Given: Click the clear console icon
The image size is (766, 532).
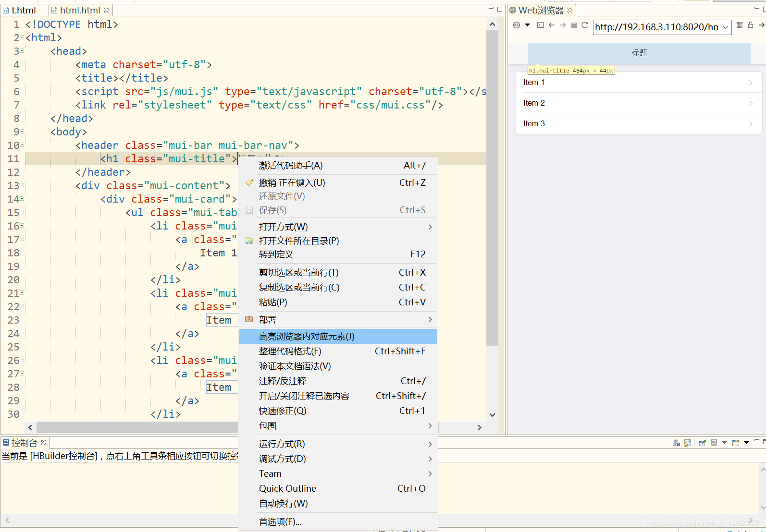Looking at the screenshot, I should click(676, 443).
